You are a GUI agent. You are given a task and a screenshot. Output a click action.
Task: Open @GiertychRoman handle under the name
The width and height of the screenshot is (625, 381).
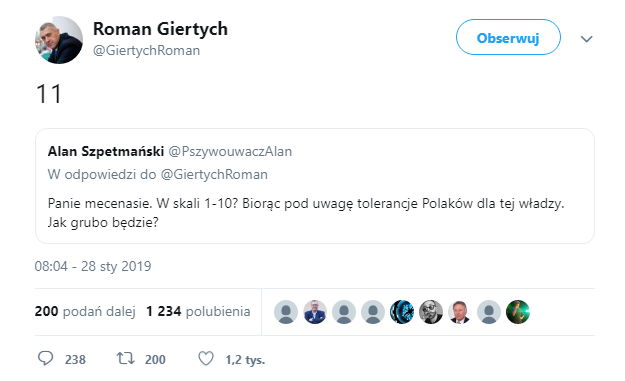[x=146, y=51]
